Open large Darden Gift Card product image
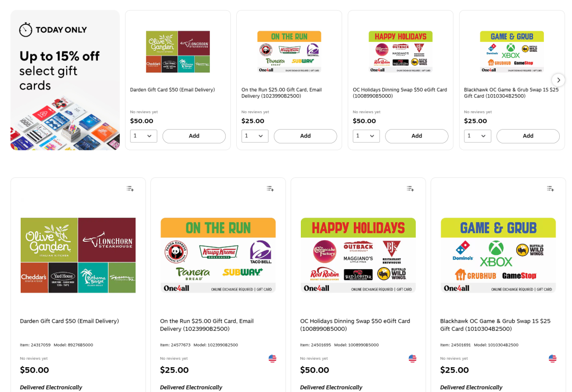Screen dimensions: 572x392 [x=78, y=256]
